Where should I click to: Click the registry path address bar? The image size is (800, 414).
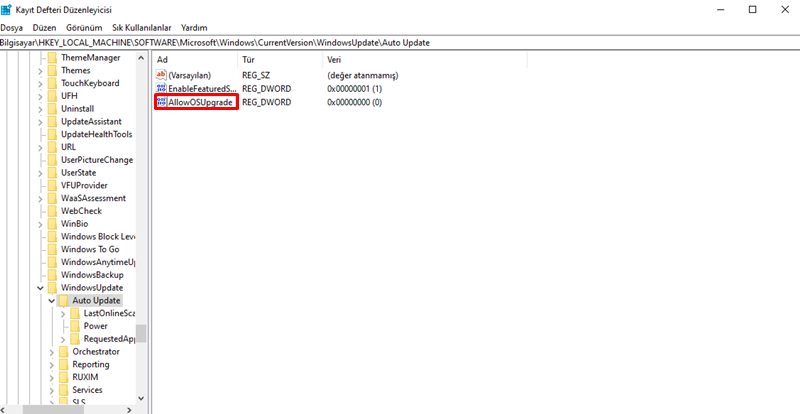point(400,43)
